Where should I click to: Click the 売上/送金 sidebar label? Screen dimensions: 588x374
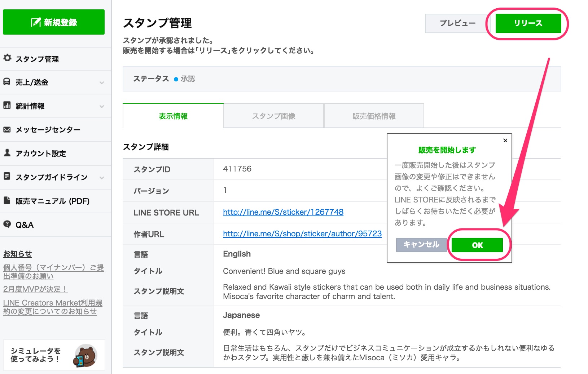coord(32,83)
